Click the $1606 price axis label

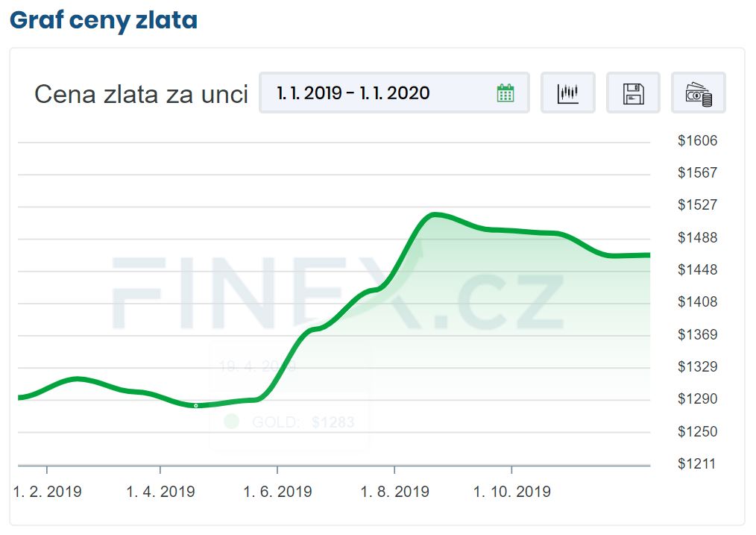click(x=697, y=141)
